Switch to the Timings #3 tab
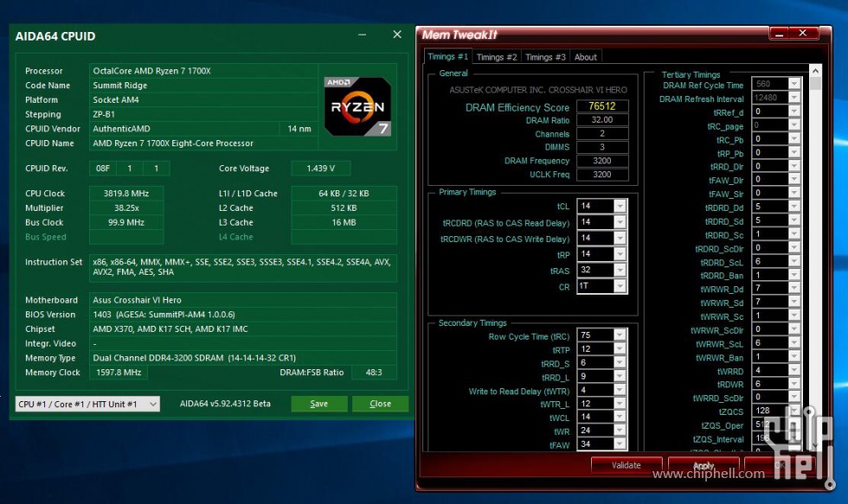 pyautogui.click(x=545, y=57)
